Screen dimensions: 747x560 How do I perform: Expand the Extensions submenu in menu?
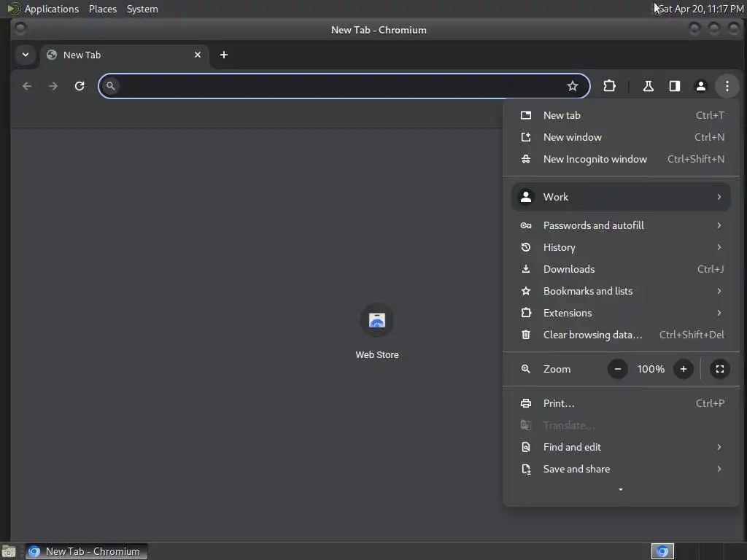pyautogui.click(x=621, y=313)
